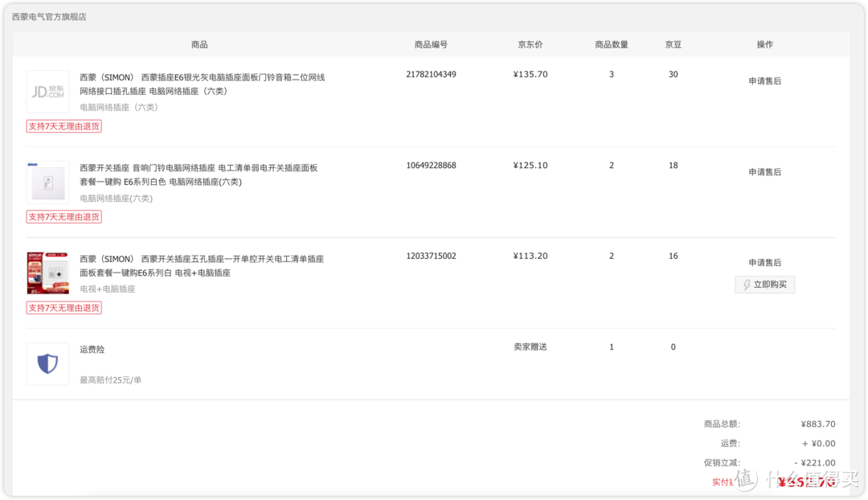The width and height of the screenshot is (868, 500).
Task: Select product number 12033715002
Action: (x=432, y=256)
